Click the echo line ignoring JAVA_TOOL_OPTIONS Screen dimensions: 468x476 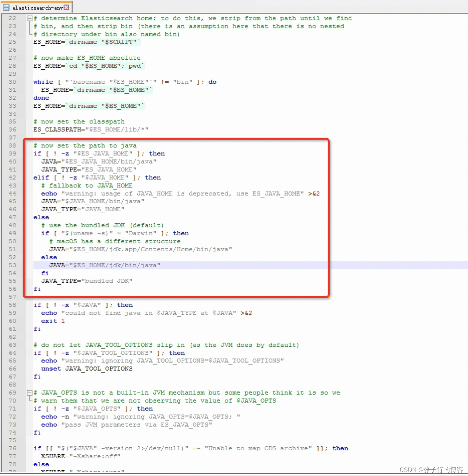coord(163,361)
